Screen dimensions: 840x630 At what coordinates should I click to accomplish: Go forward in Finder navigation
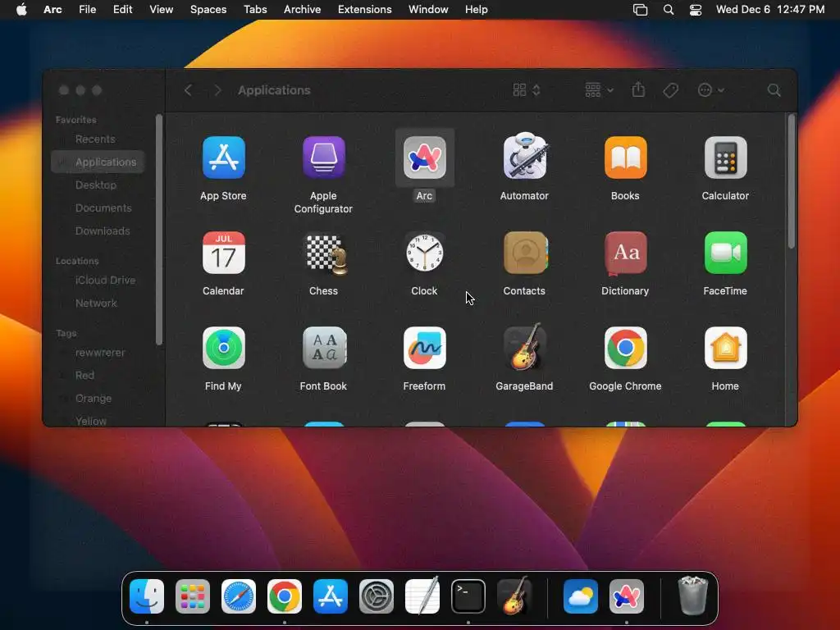[x=217, y=90]
